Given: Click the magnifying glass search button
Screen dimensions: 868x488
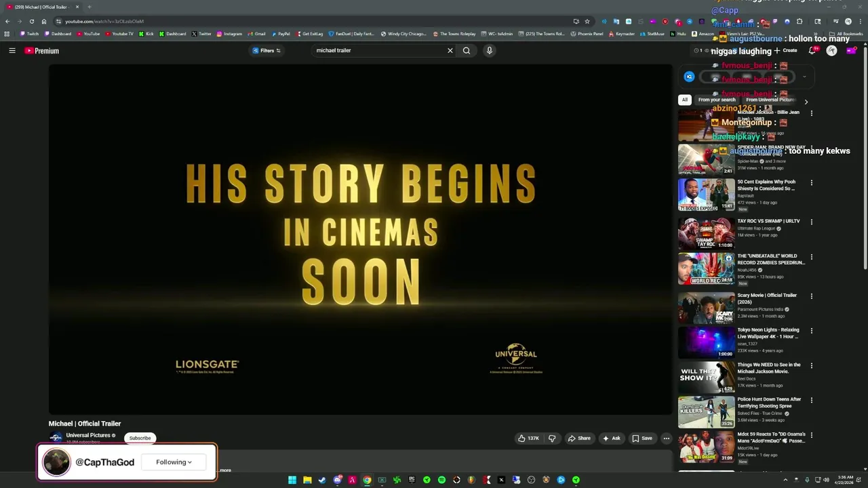Looking at the screenshot, I should point(467,50).
